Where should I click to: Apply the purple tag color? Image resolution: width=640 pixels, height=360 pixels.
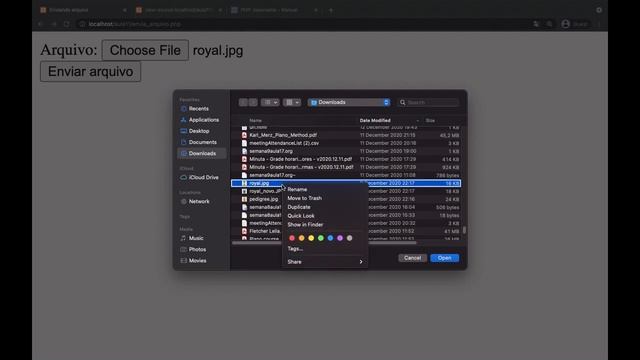(340, 238)
